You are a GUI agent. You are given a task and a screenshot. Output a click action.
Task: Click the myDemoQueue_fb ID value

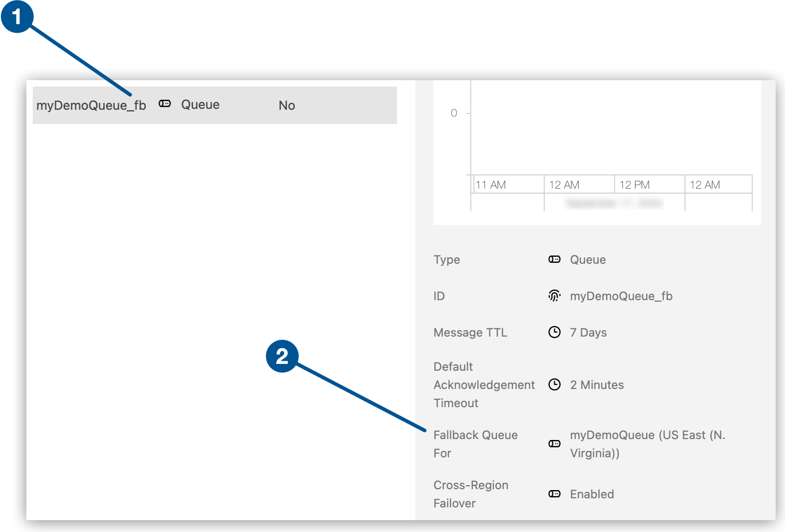point(621,296)
